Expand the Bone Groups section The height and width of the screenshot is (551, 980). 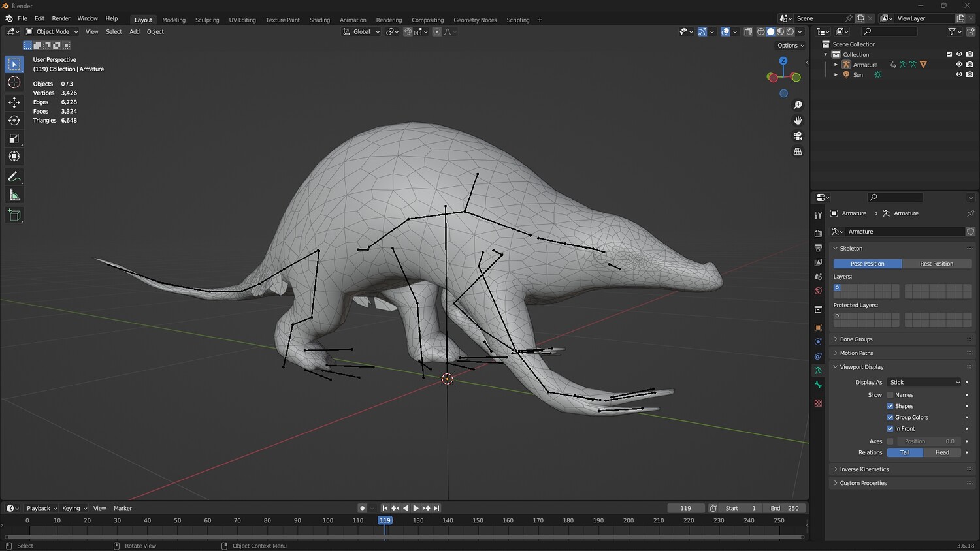coord(856,339)
